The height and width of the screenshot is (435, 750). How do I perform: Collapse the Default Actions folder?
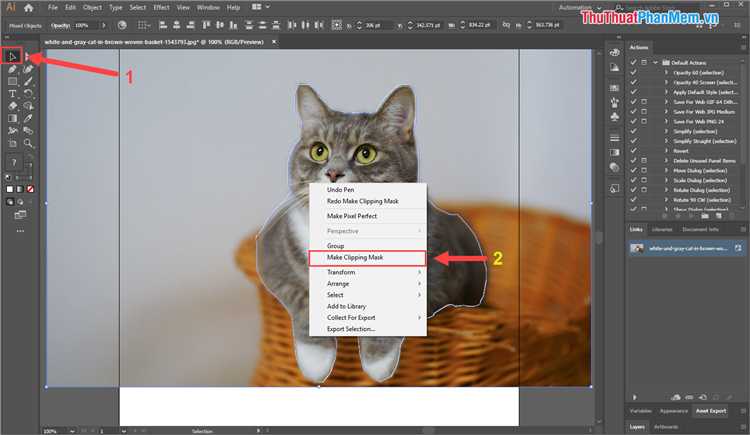click(656, 64)
